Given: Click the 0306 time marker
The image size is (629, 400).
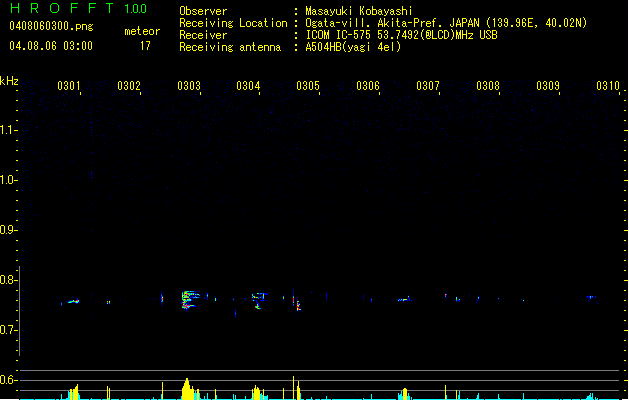Looking at the screenshot, I should tap(368, 86).
